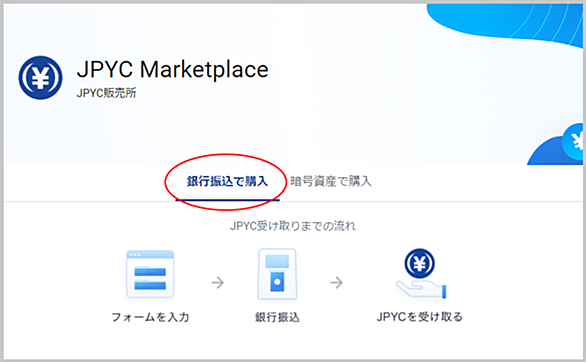This screenshot has height=362, width=586.
Task: Click the JPYC Marketplace title
Action: click(x=172, y=69)
